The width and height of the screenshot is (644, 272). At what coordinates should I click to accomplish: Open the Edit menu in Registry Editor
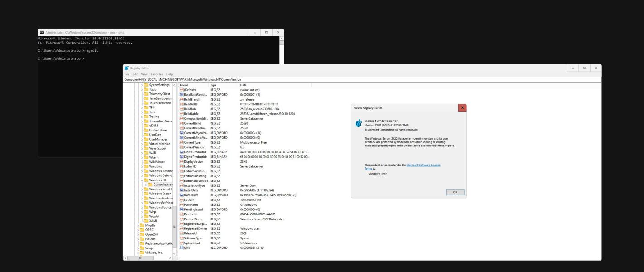coord(135,74)
